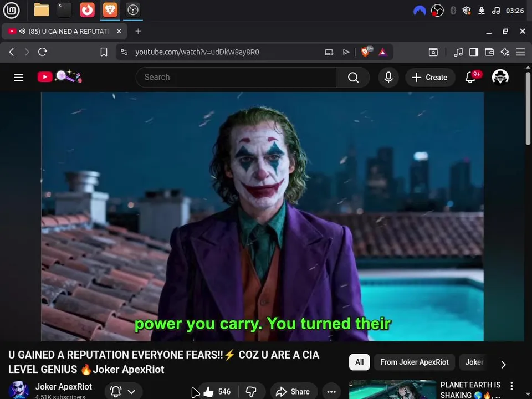Open the PLANET EARTH IS SHAKING video thumbnail
Viewport: 532px width, 399px height.
tap(392, 390)
